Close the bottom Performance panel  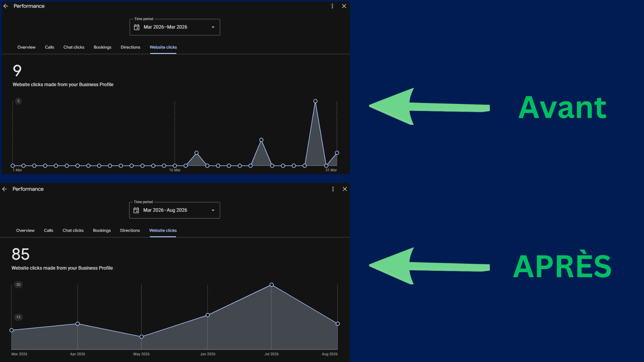(345, 189)
